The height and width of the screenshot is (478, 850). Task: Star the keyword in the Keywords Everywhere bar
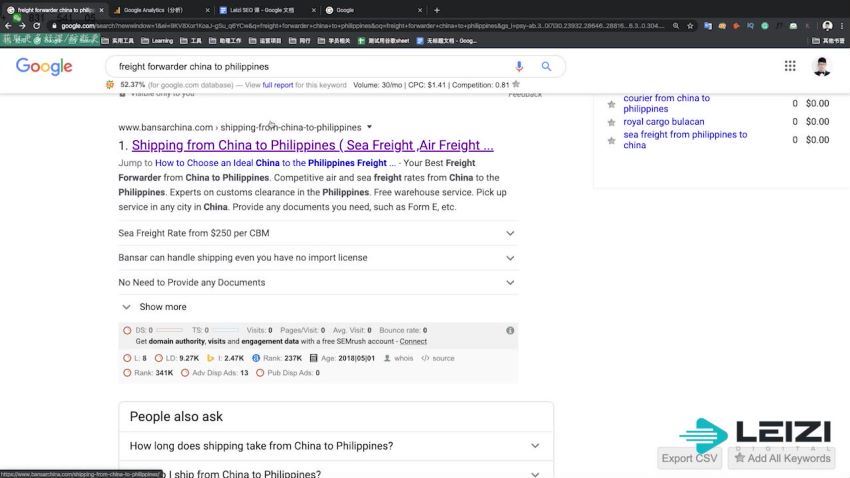[x=516, y=85]
